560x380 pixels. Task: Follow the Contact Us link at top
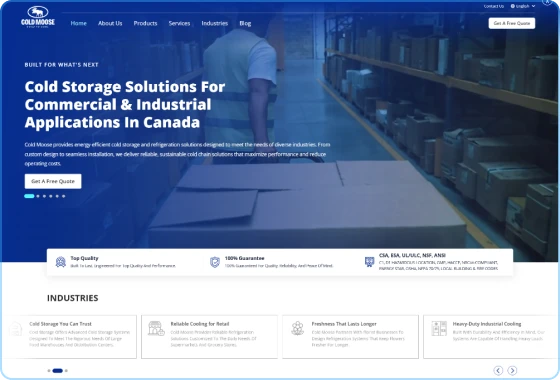point(494,6)
